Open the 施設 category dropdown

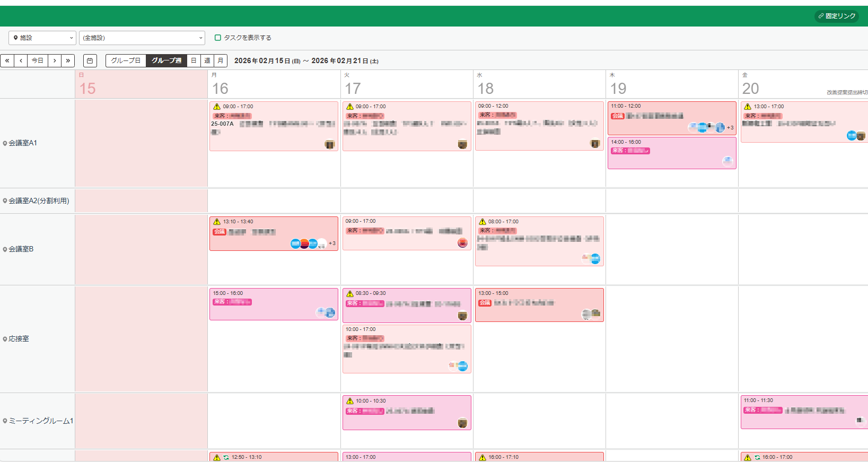(x=42, y=38)
